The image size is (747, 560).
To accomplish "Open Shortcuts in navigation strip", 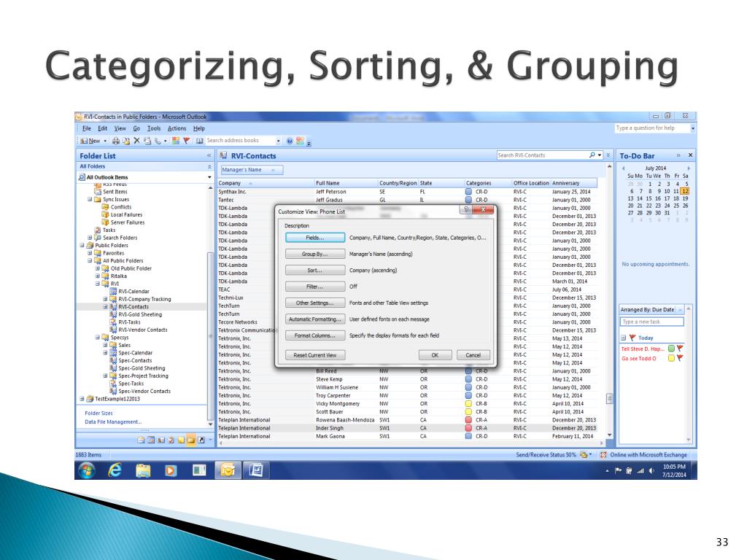I will coord(201,440).
